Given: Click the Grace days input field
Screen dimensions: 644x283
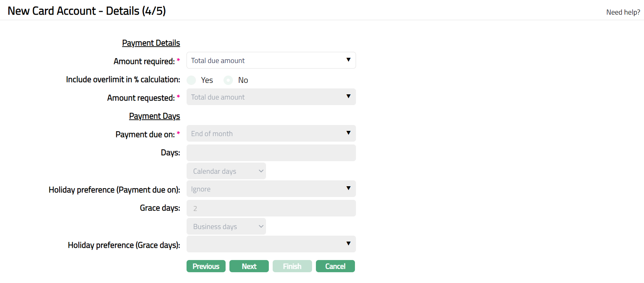Looking at the screenshot, I should (271, 208).
